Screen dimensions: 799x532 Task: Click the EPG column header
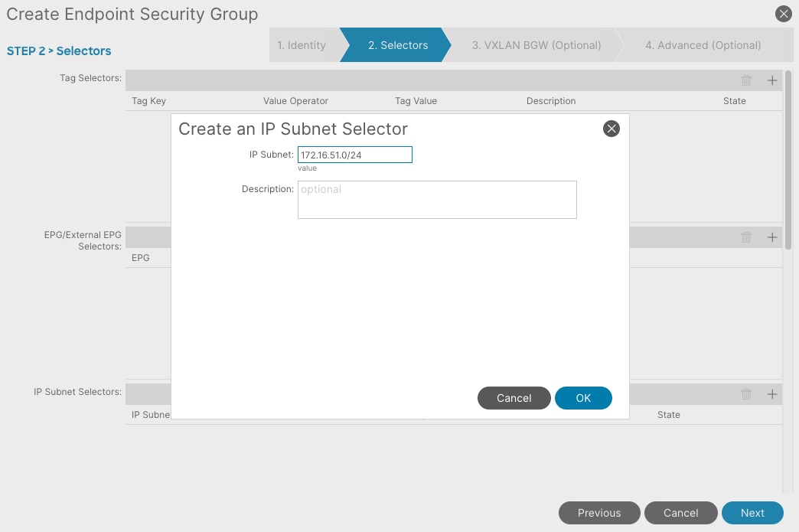click(141, 258)
